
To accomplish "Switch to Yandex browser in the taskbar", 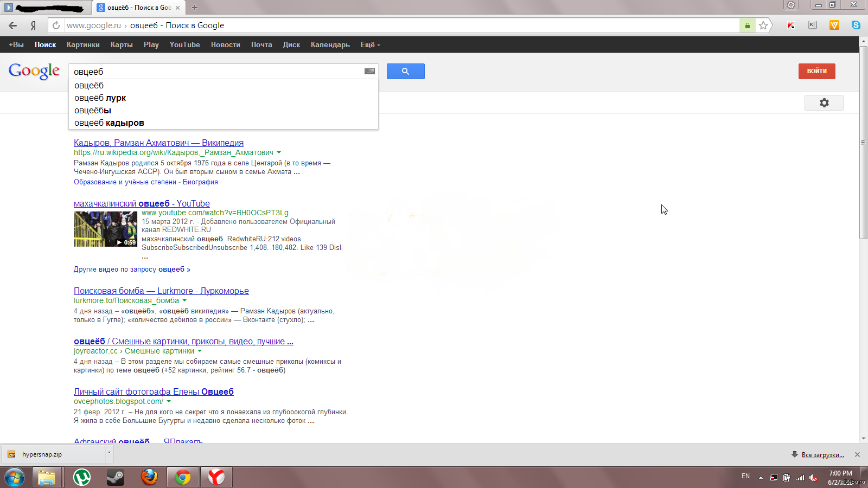I will 216,478.
